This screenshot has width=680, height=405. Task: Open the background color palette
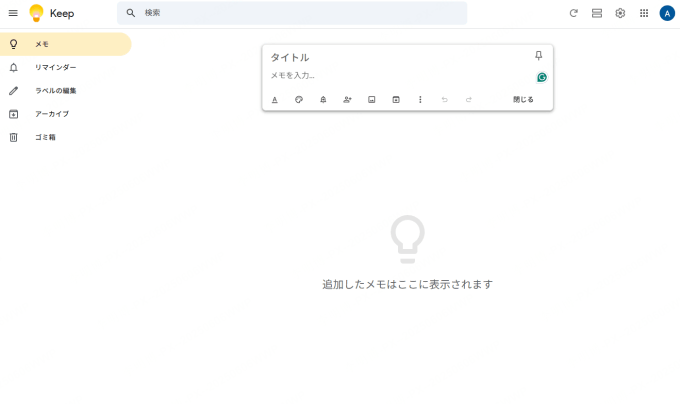point(299,100)
